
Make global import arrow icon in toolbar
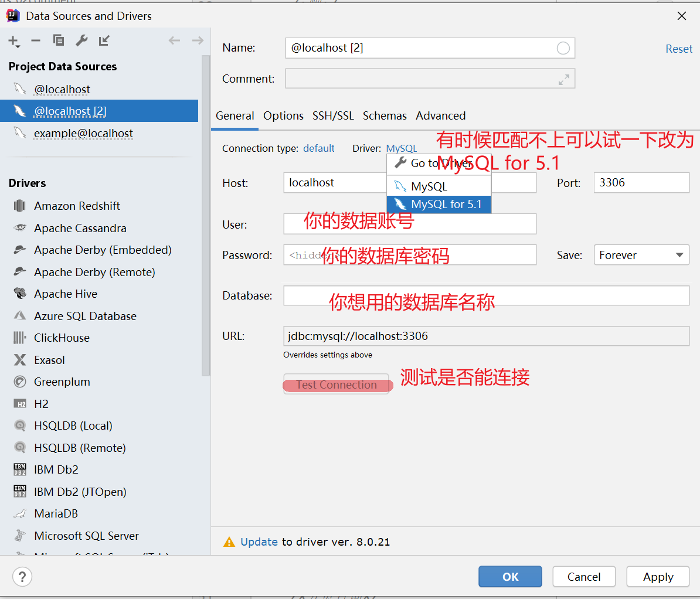click(x=104, y=40)
